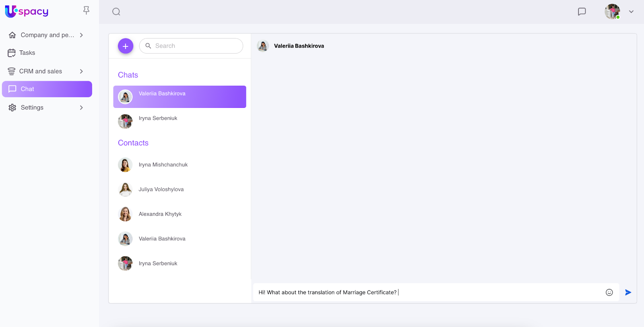644x327 pixels.
Task: Start a new chat with plus button
Action: point(126,46)
